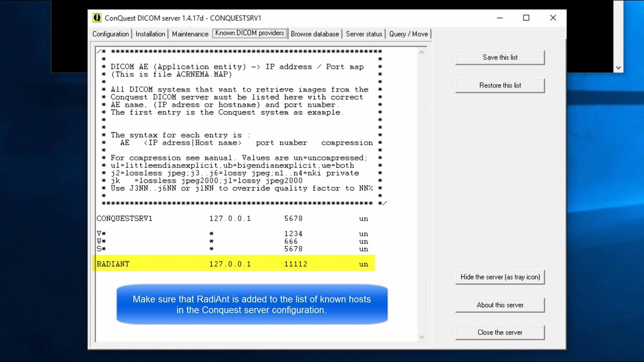The width and height of the screenshot is (644, 362).
Task: Click the W* entry
Action: tap(101, 241)
